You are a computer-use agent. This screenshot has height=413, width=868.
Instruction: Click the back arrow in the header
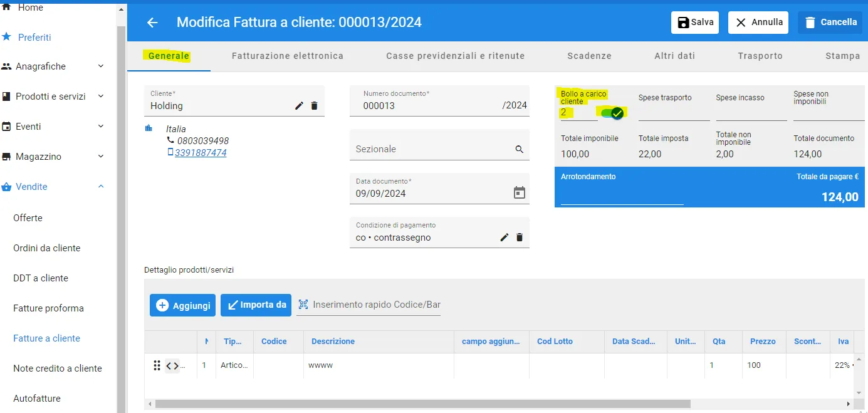(152, 23)
